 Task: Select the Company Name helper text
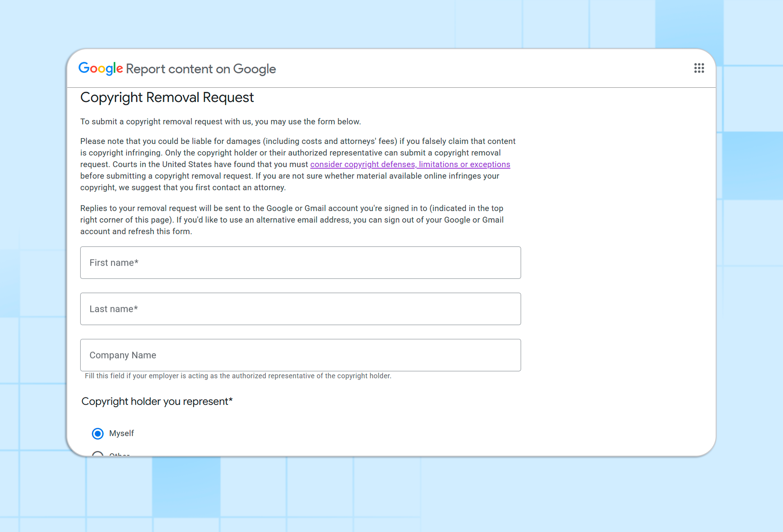click(x=237, y=376)
